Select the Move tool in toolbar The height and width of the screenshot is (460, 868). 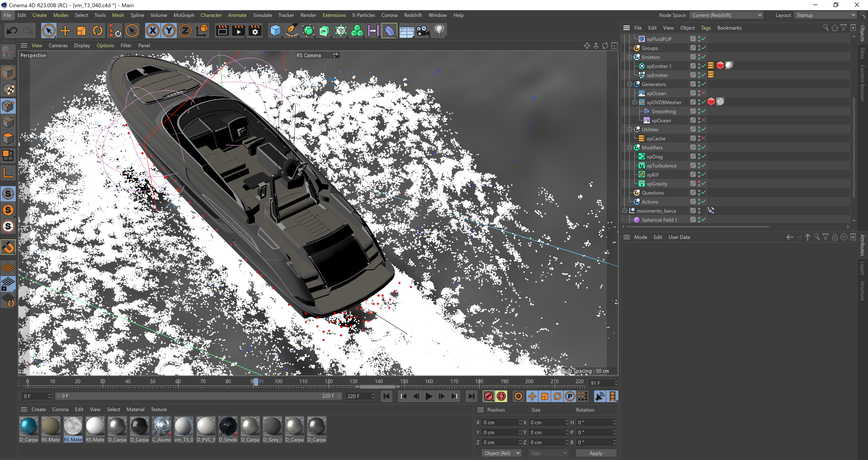(x=65, y=31)
